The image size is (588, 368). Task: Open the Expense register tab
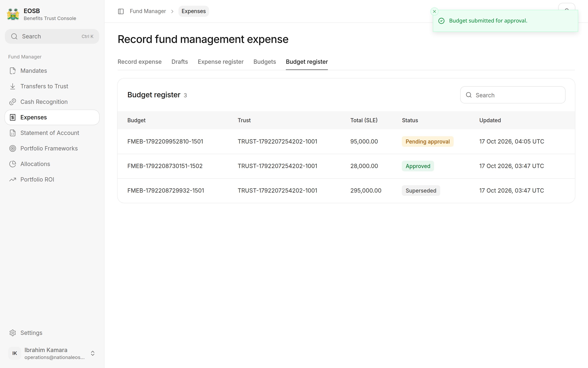pos(221,62)
